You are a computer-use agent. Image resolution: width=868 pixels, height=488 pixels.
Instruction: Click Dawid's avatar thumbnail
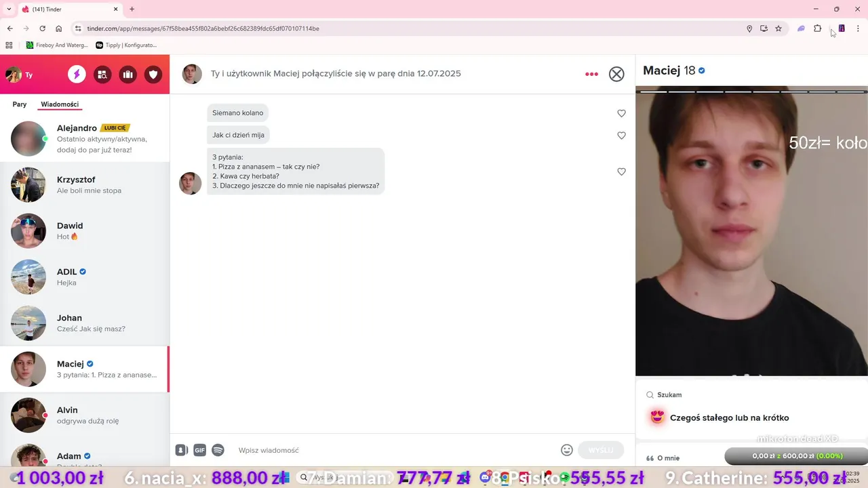pos(28,230)
